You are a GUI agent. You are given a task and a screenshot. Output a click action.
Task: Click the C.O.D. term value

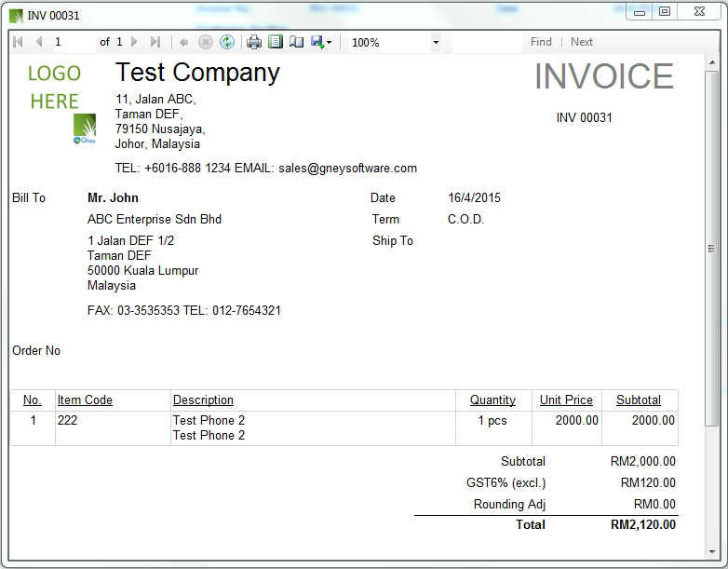465,219
